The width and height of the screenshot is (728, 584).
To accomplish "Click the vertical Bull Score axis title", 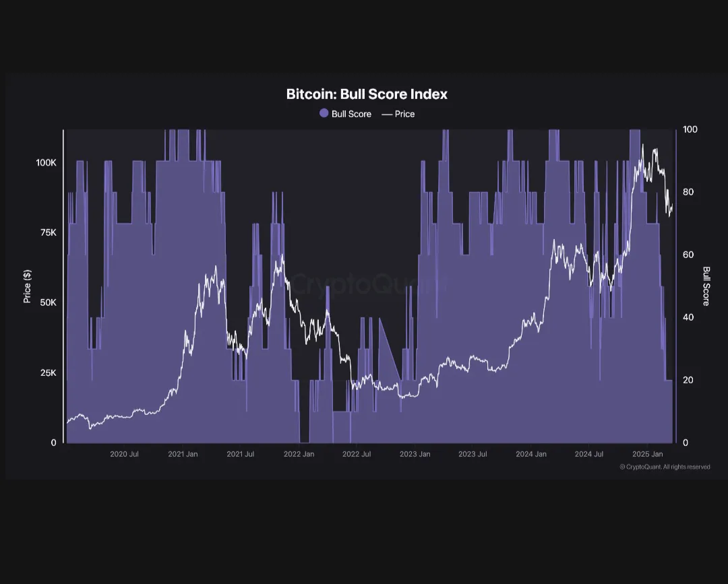I will [x=706, y=286].
